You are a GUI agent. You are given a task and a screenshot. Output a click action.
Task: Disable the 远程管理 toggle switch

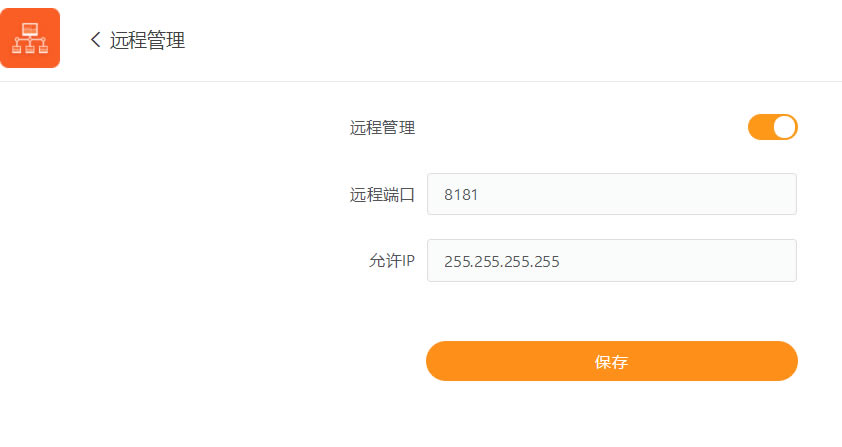(772, 127)
